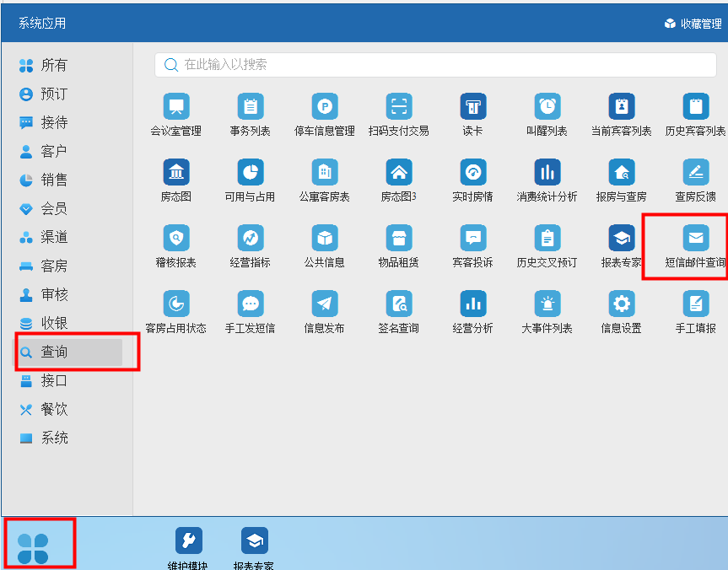The width and height of the screenshot is (728, 570).
Task: Open 短信邮件查询 envelope icon
Action: (696, 238)
